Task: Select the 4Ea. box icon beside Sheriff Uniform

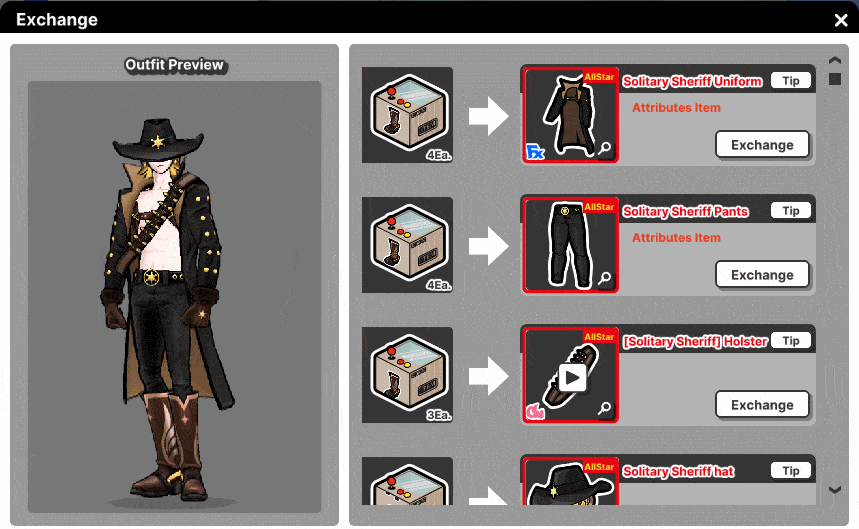Action: coord(408,115)
